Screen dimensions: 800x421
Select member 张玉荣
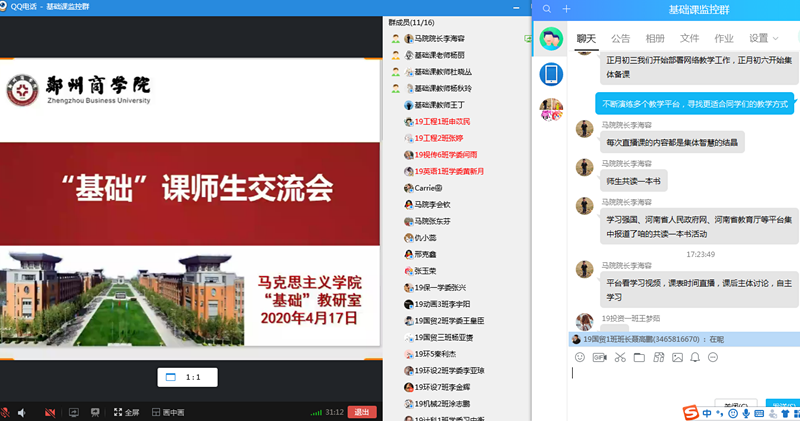point(425,271)
